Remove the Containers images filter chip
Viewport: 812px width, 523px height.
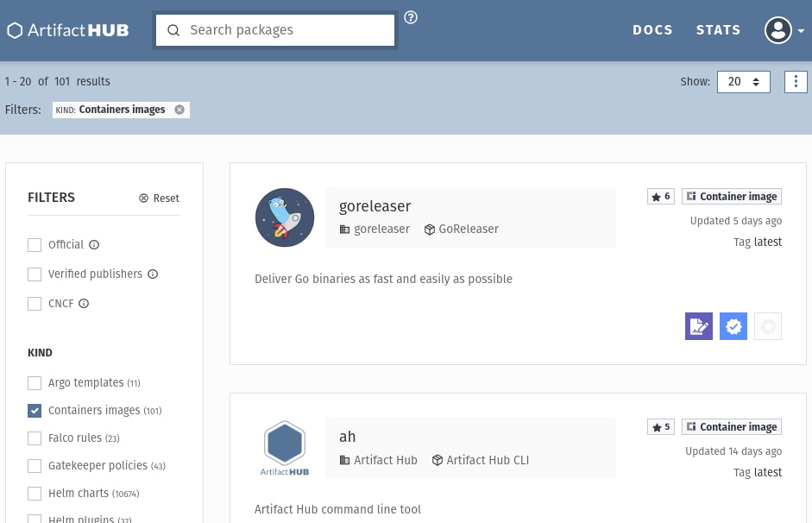pos(179,110)
